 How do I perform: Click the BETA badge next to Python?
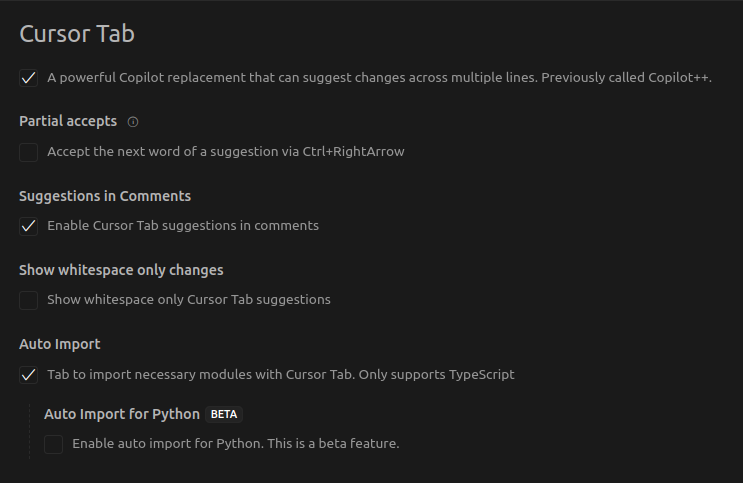(x=224, y=414)
